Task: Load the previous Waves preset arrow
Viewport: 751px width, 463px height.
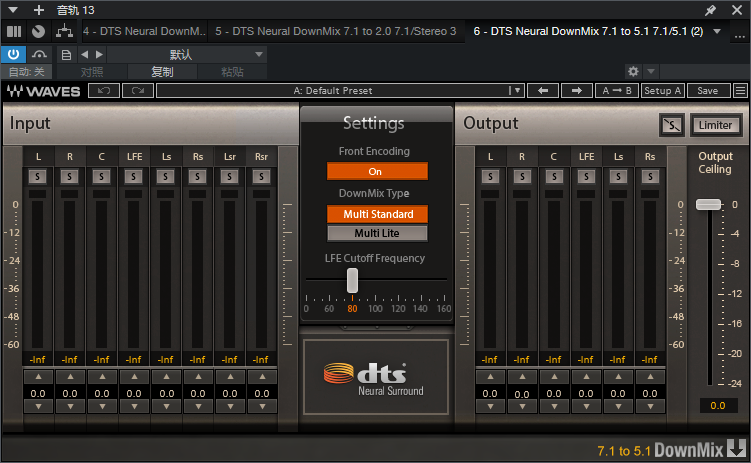Action: [543, 90]
